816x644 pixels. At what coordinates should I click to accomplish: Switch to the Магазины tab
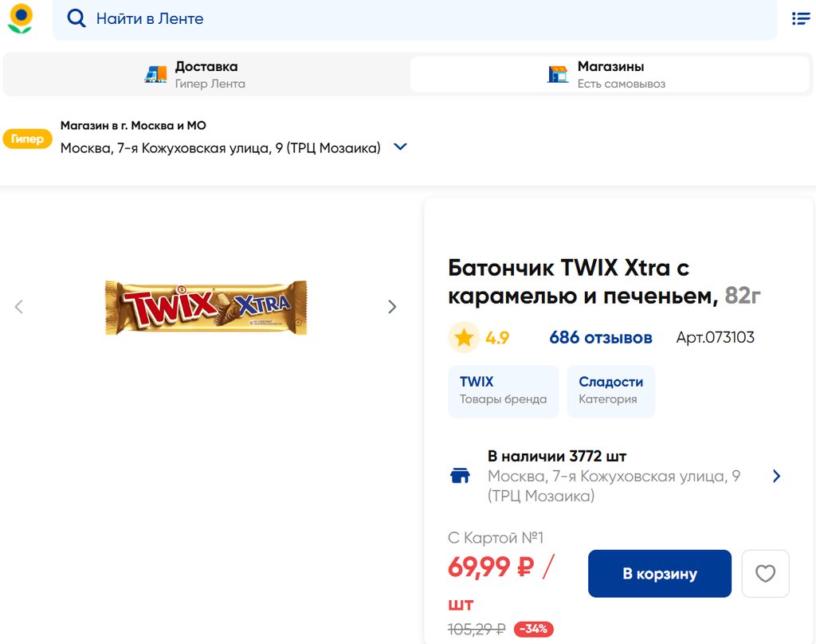coord(610,74)
